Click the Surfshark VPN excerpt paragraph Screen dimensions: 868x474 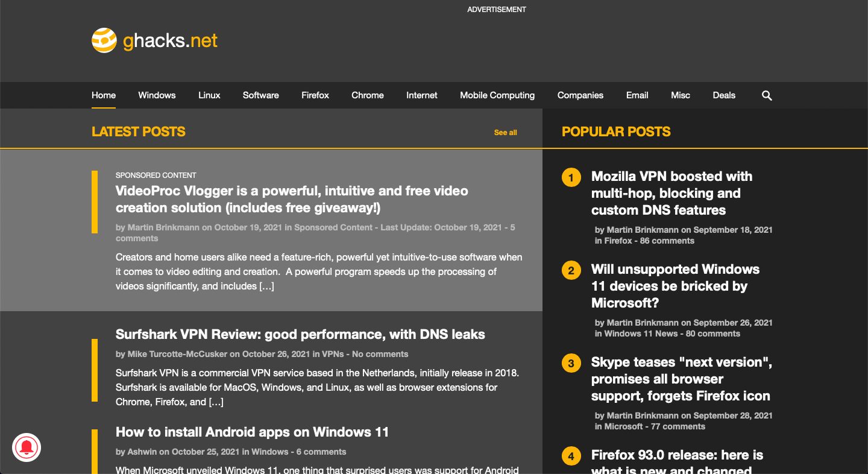click(x=317, y=387)
